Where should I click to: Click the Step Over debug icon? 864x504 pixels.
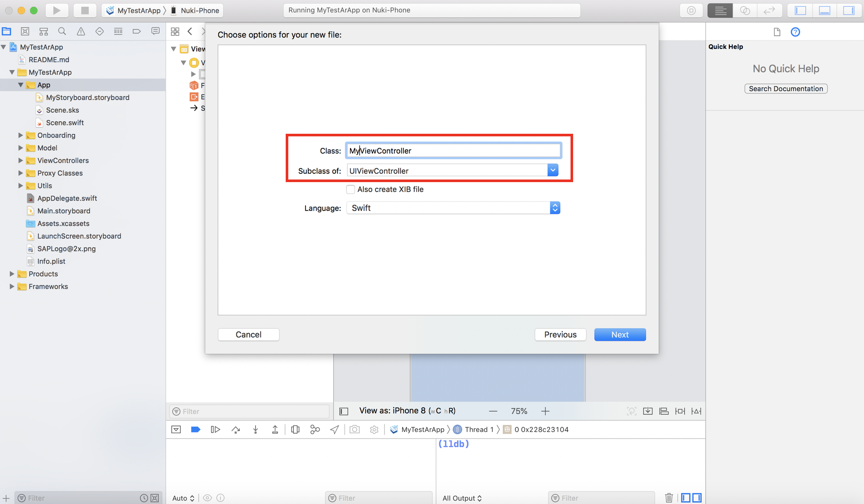pyautogui.click(x=236, y=429)
